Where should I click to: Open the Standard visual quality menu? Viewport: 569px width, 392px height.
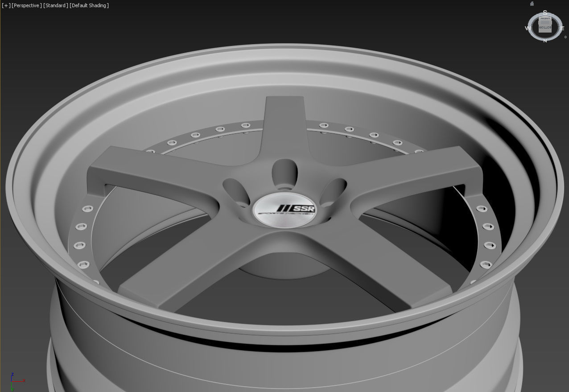tap(56, 5)
